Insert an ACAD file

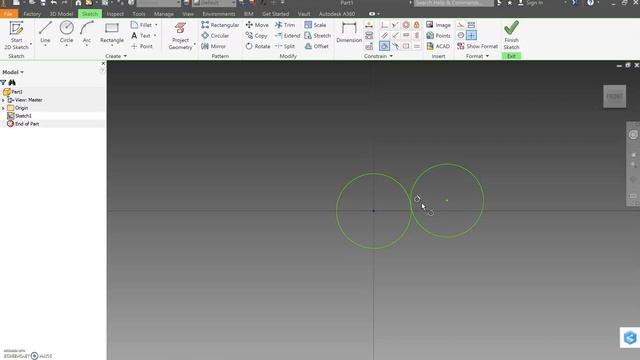coord(438,46)
